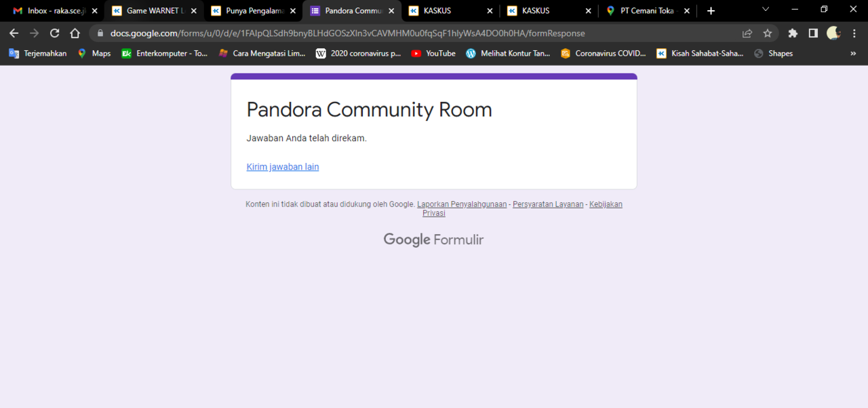Click the Kirim jawaban lain link
The width and height of the screenshot is (868, 408).
[x=283, y=167]
